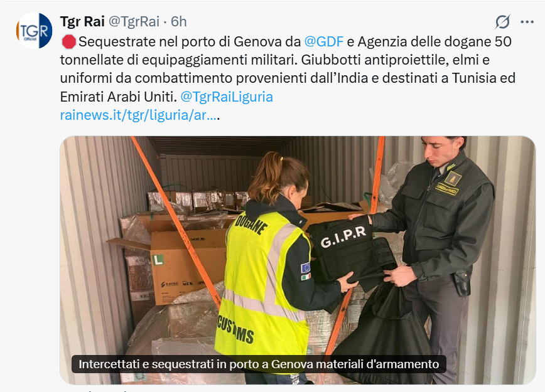
Task: Click the Grok explain-post icon
Action: [502, 22]
